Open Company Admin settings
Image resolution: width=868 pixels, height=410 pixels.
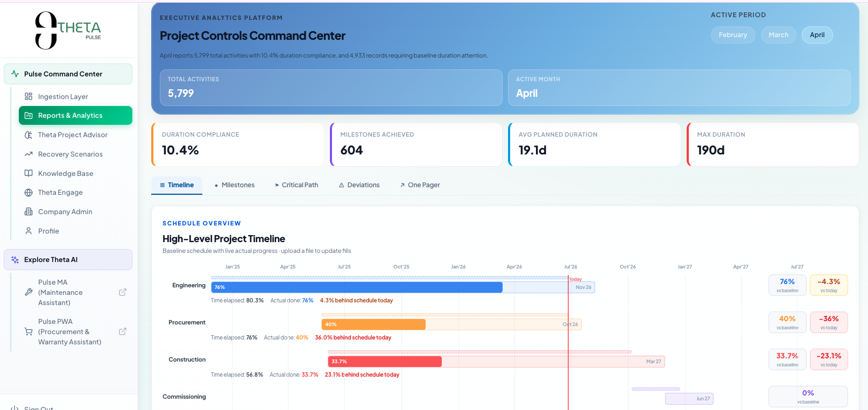pos(75,212)
